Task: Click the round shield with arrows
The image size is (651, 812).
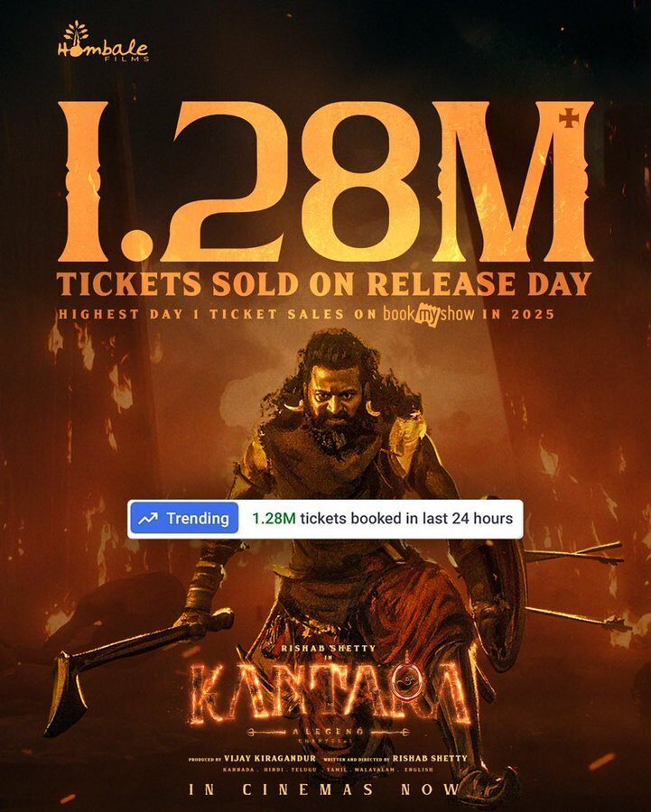Action: tap(502, 601)
